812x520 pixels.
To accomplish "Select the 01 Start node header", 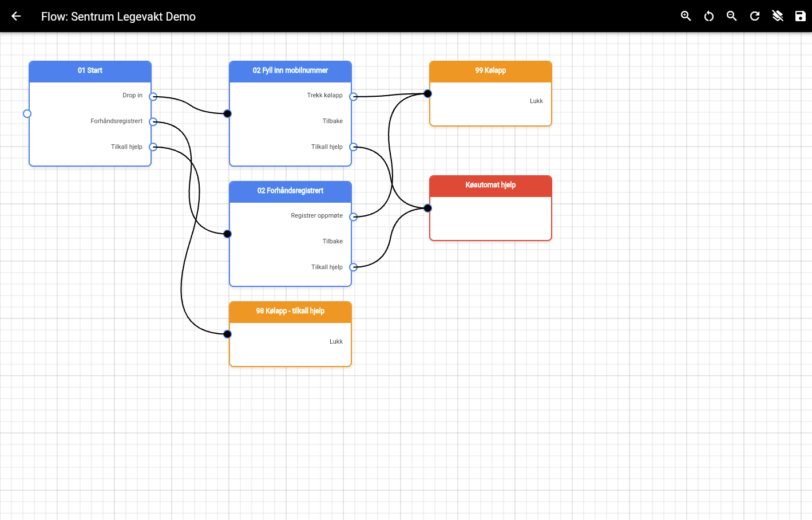I will click(x=90, y=71).
